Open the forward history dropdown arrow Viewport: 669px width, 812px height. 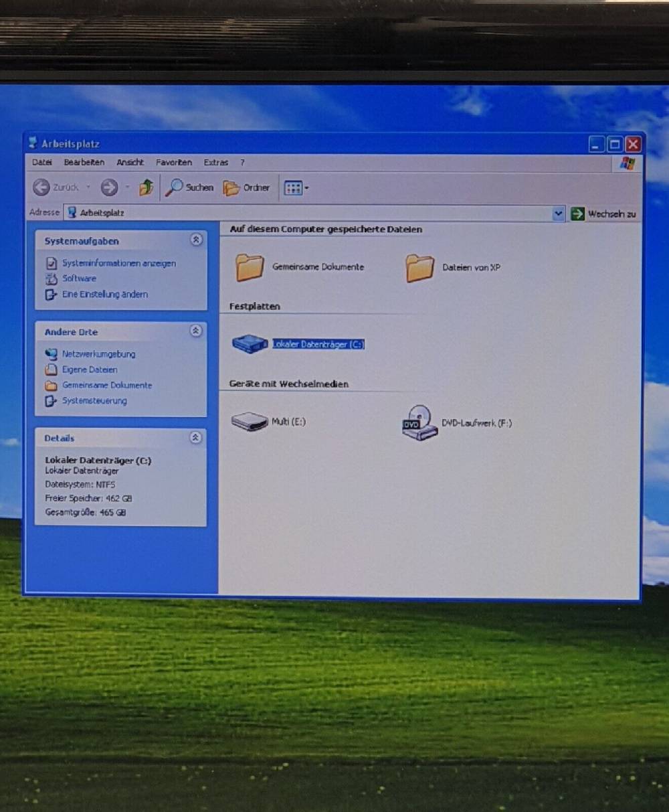[126, 188]
